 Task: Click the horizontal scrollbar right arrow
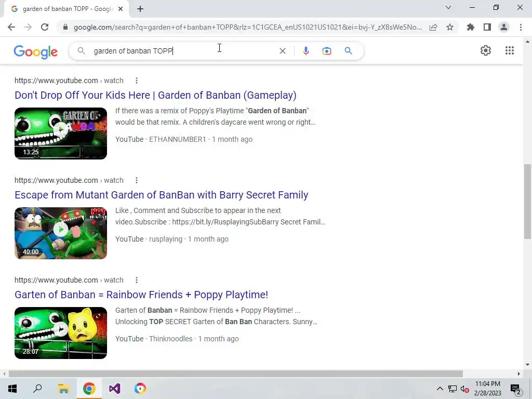pyautogui.click(x=519, y=374)
